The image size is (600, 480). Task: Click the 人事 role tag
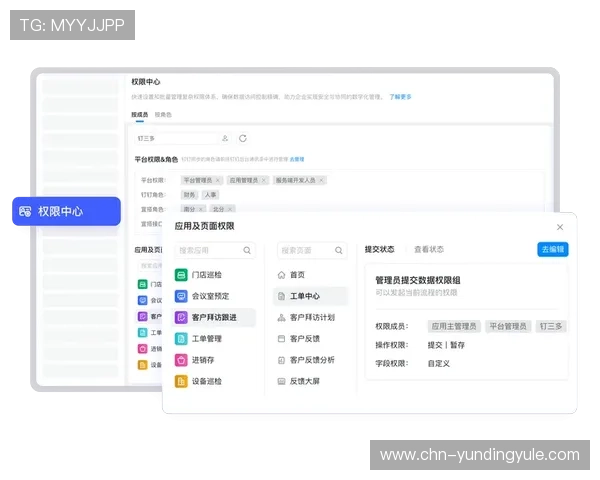coord(210,195)
